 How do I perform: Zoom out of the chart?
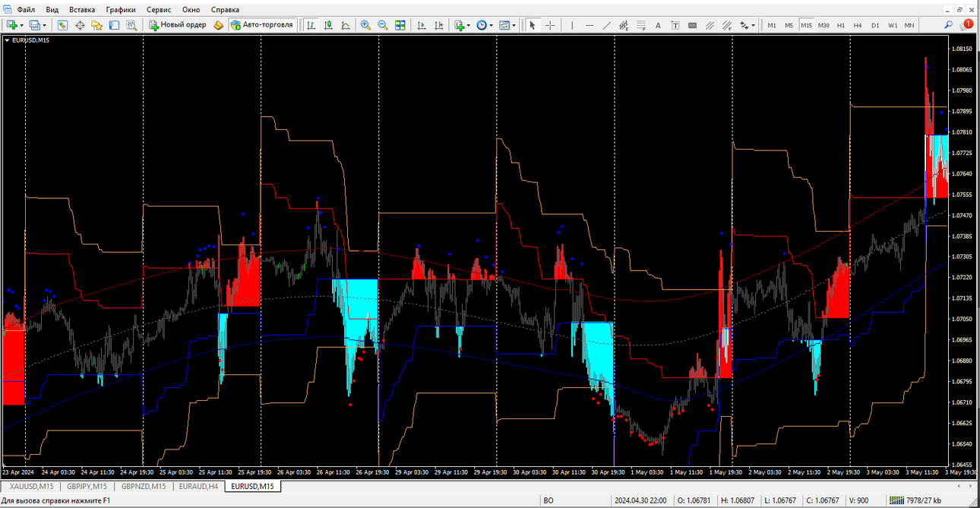click(383, 25)
